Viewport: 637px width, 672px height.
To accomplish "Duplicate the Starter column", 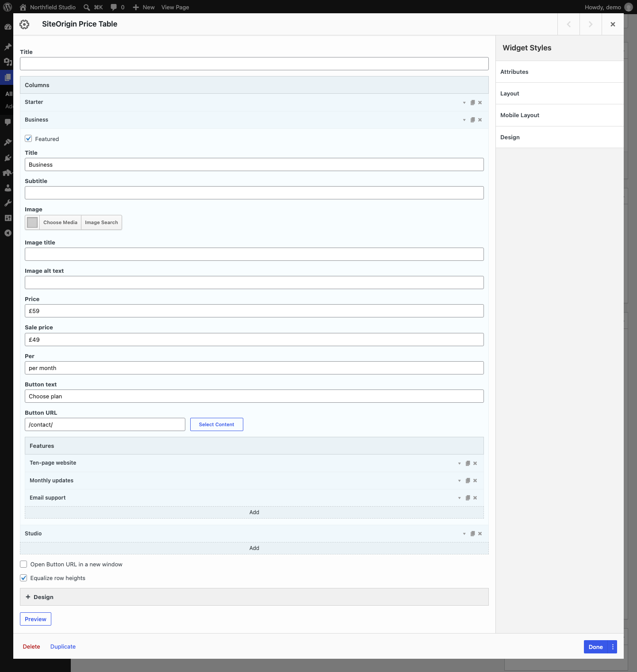I will (472, 103).
